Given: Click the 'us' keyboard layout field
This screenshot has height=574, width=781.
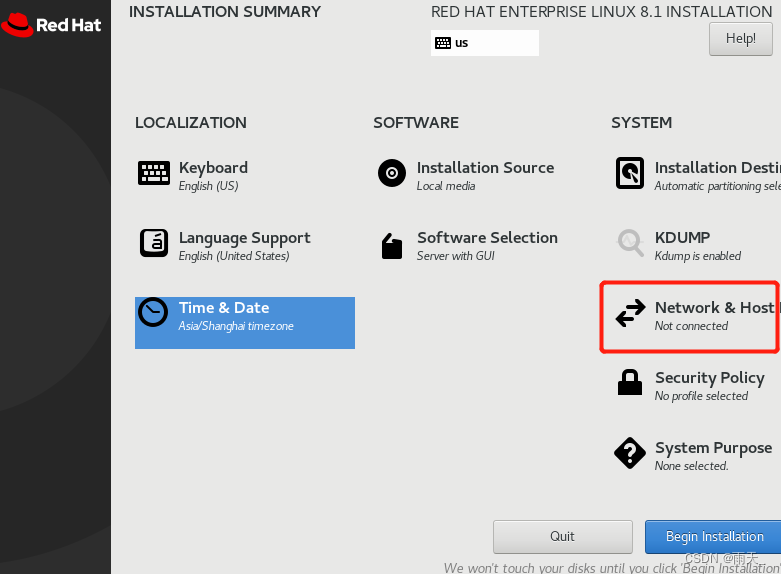Looking at the screenshot, I should 485,43.
